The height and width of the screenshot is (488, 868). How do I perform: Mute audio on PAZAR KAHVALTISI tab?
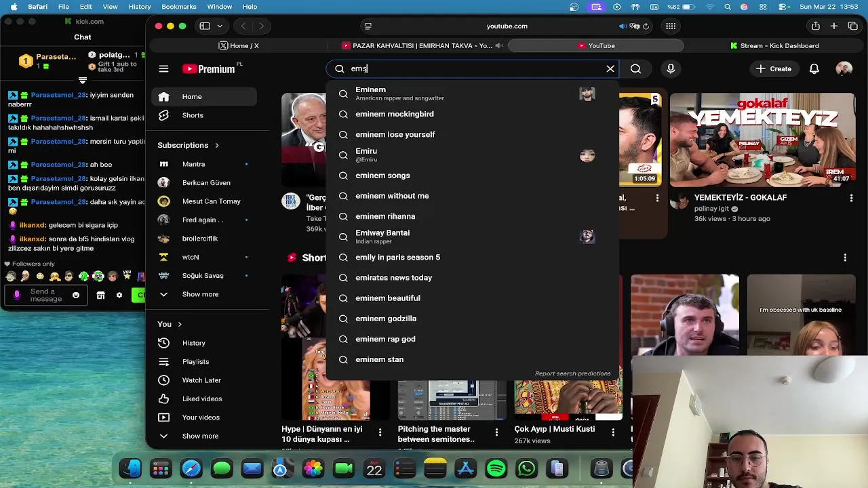click(x=499, y=45)
